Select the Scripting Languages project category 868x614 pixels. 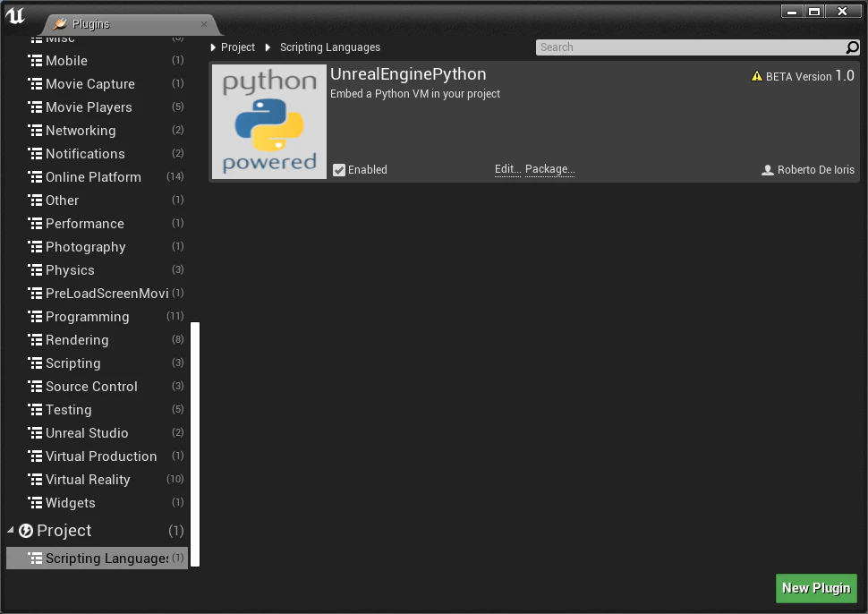97,559
